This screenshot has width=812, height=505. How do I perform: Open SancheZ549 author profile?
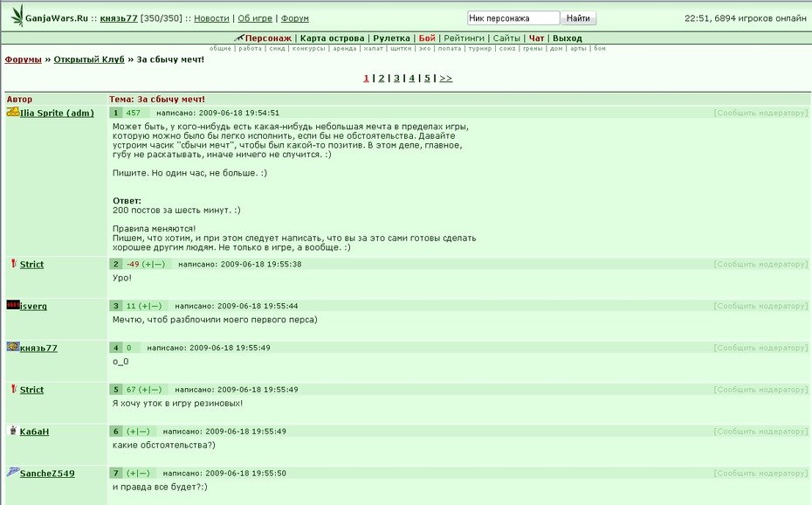tap(47, 474)
